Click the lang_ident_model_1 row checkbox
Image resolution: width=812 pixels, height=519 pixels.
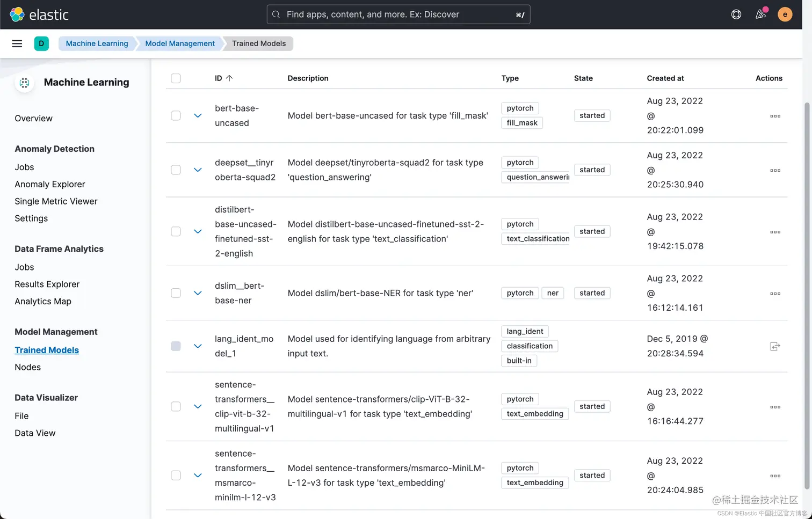pyautogui.click(x=176, y=346)
